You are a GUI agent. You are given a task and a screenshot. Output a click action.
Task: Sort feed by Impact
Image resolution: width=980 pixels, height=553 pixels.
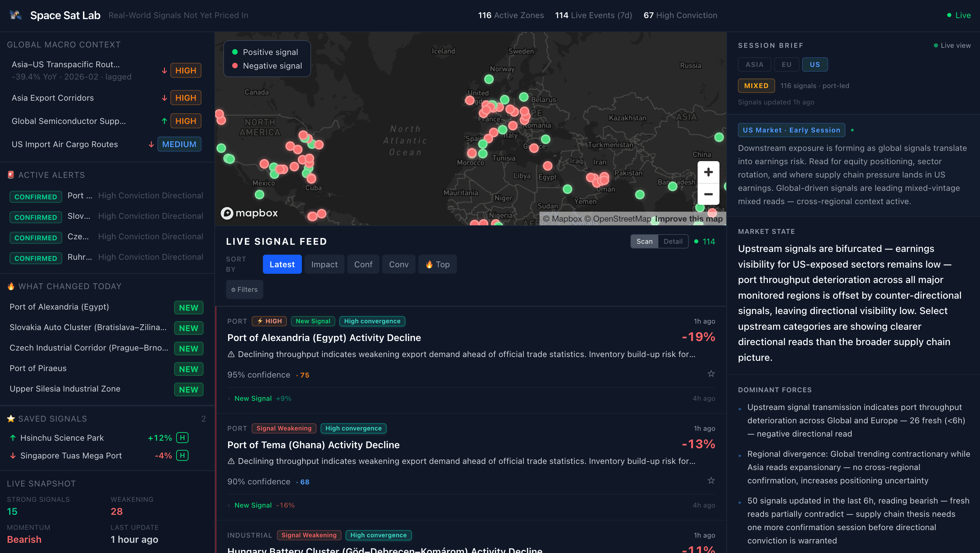(x=324, y=264)
